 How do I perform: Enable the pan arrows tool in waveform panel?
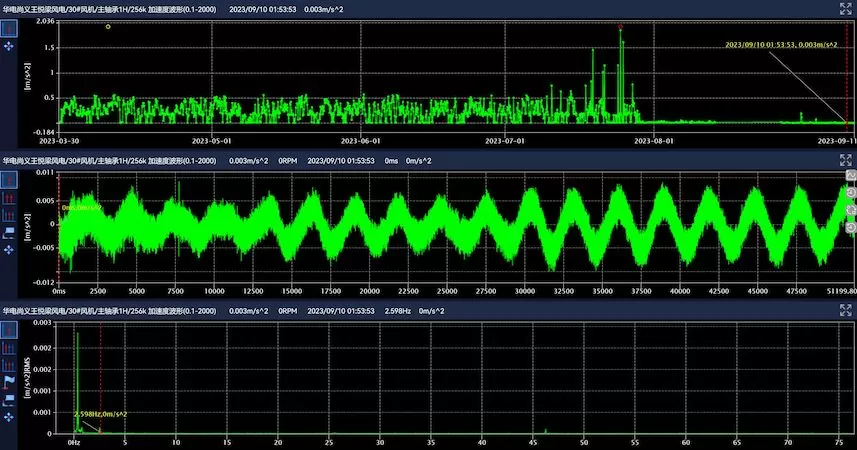(x=9, y=248)
